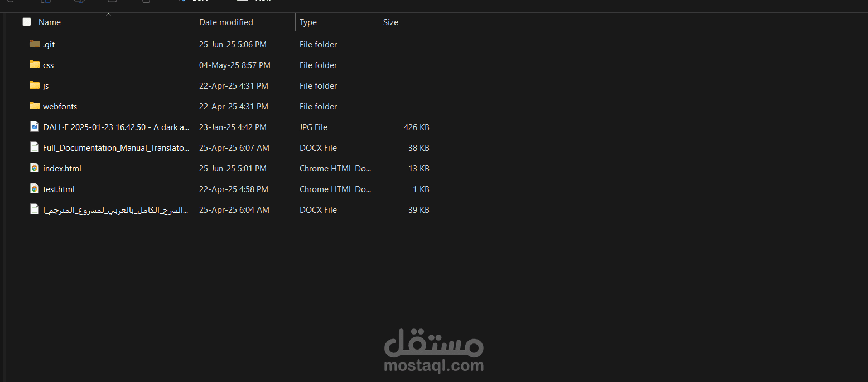
Task: Select the index.html file name
Action: [x=62, y=169]
